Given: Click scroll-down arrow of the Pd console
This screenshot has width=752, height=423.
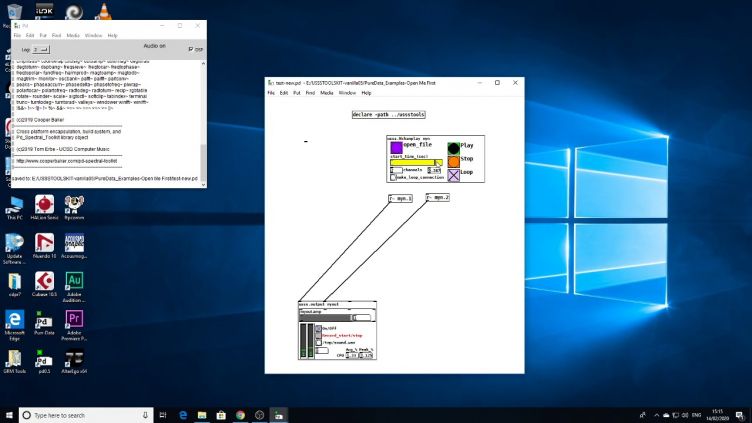Looking at the screenshot, I should click(x=203, y=184).
